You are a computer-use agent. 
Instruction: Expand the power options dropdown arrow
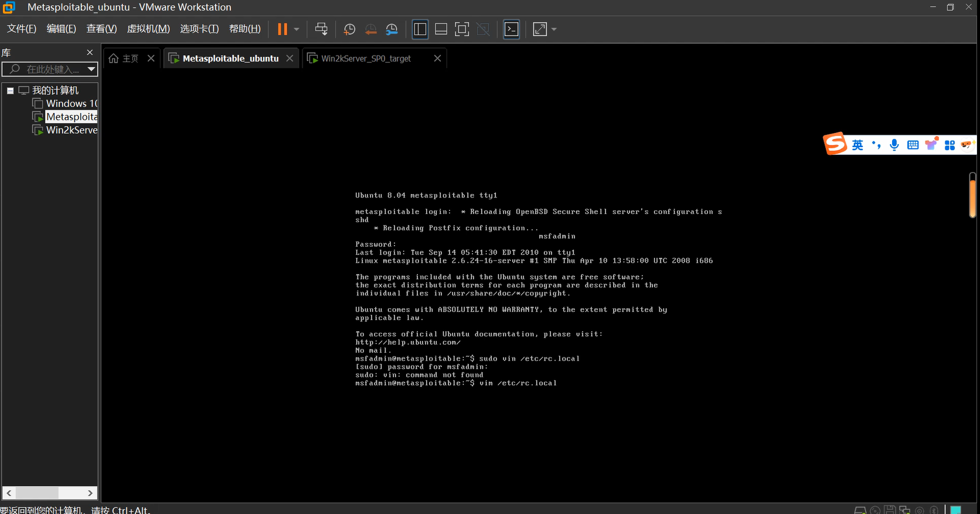coord(297,29)
